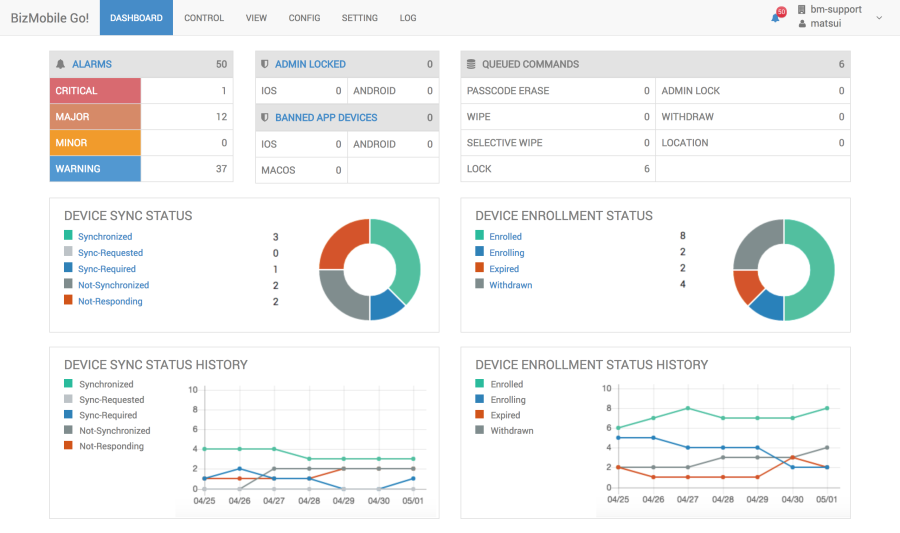Open the notification bell with 50 badge

pos(777,15)
